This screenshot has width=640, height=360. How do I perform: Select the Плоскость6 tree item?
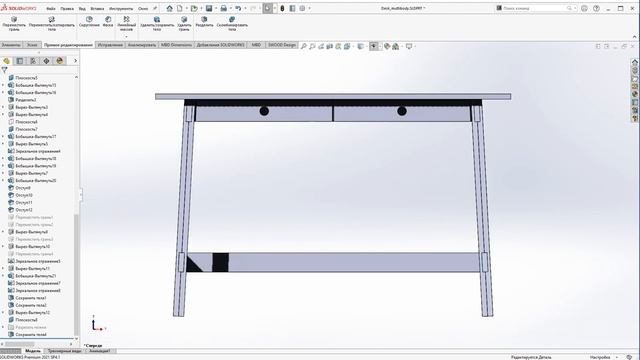click(x=27, y=122)
